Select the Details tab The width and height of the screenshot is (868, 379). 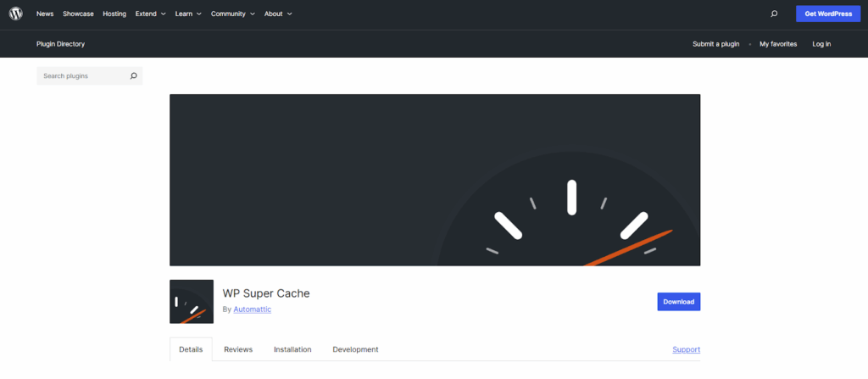click(x=191, y=349)
